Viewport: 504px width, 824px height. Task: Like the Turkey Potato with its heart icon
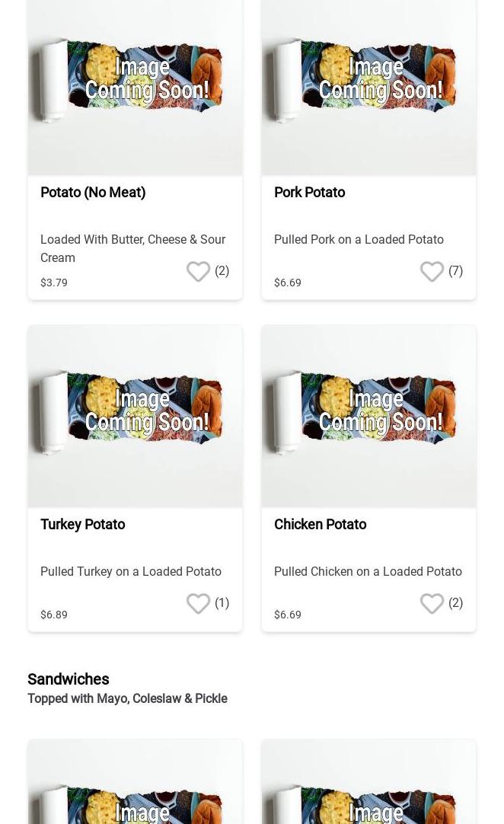(198, 603)
